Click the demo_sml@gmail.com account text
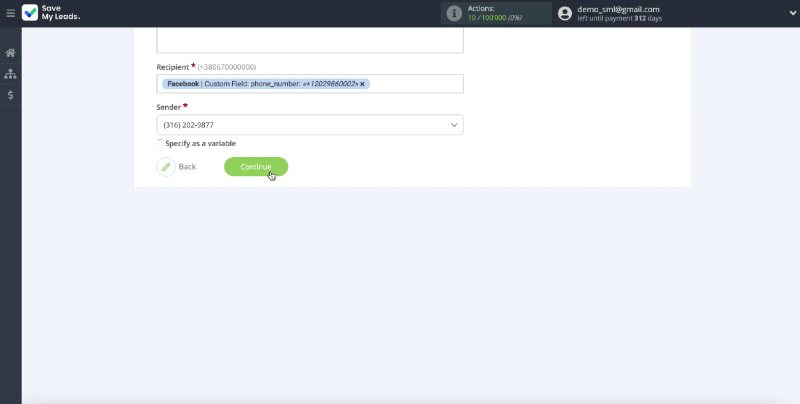This screenshot has height=404, width=800. click(x=618, y=9)
